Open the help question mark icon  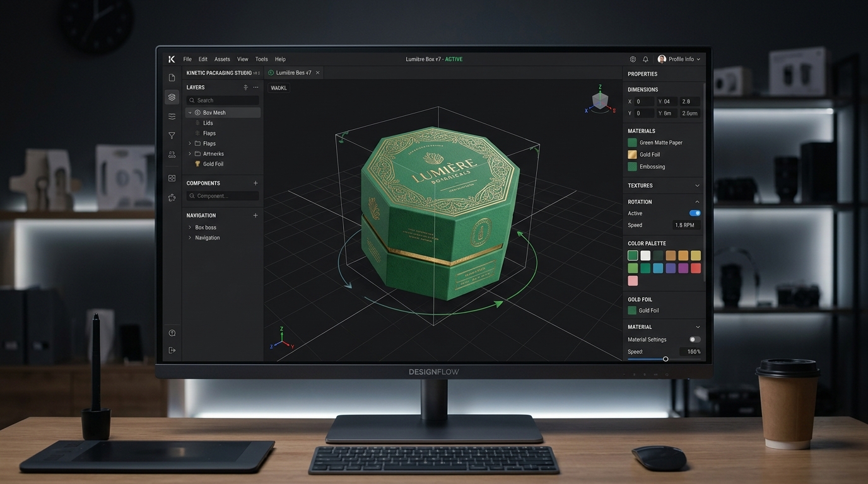click(x=172, y=333)
